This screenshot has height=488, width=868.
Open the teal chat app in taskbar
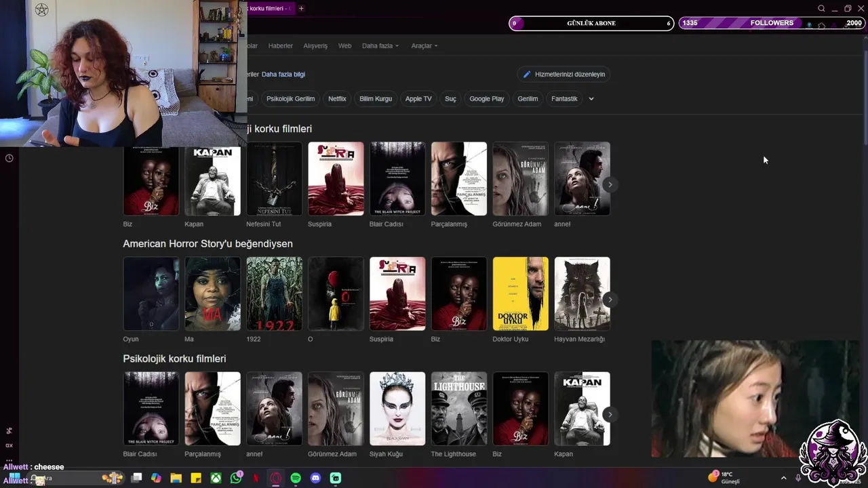point(336,478)
